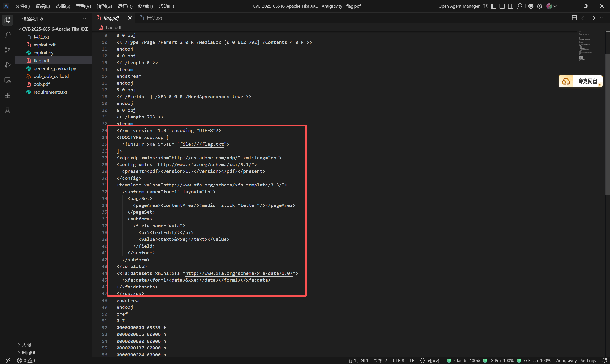Open the Extensions view

pos(7,95)
